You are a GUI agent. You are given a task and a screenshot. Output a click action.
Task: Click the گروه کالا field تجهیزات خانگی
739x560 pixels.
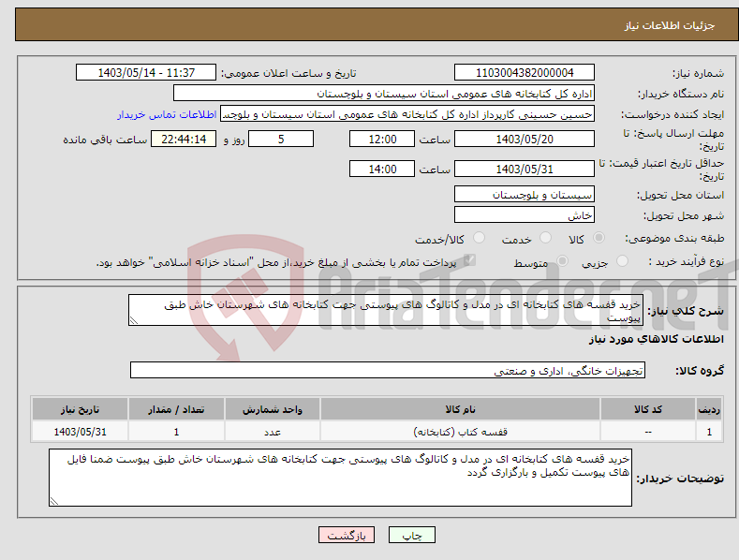click(388, 371)
